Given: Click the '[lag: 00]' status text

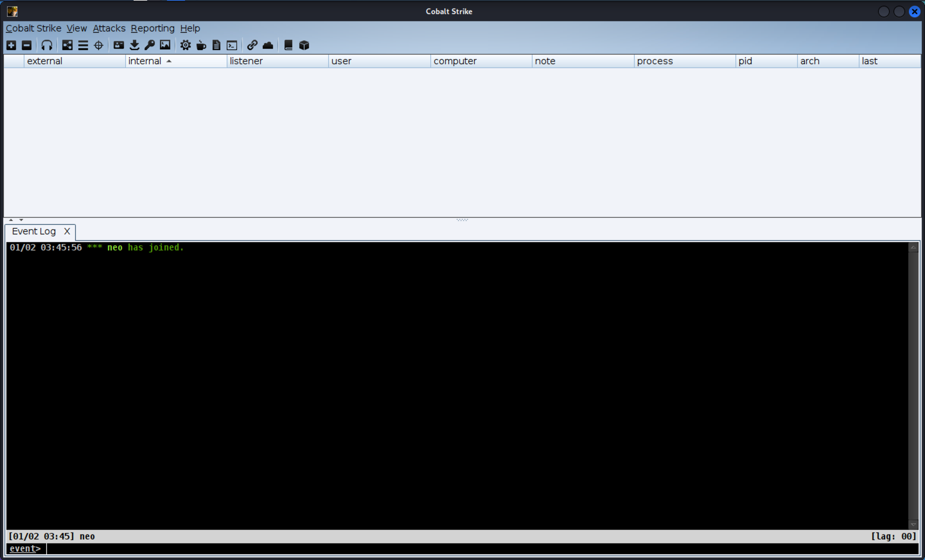Looking at the screenshot, I should [x=894, y=536].
